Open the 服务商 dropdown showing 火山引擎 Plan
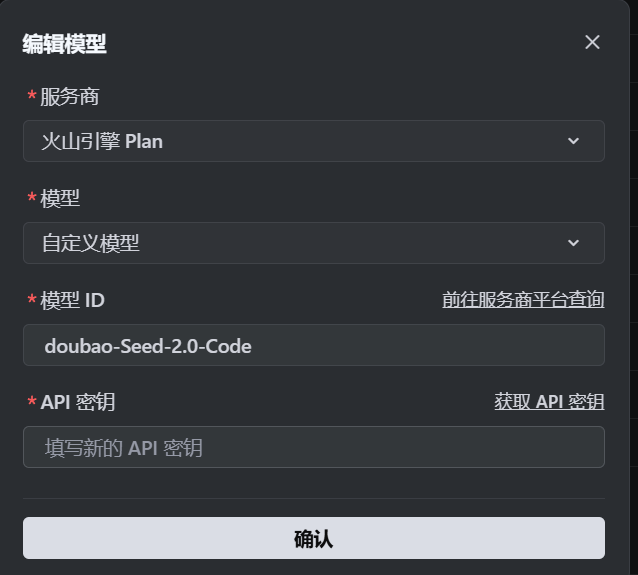This screenshot has height=575, width=638. tap(300, 141)
